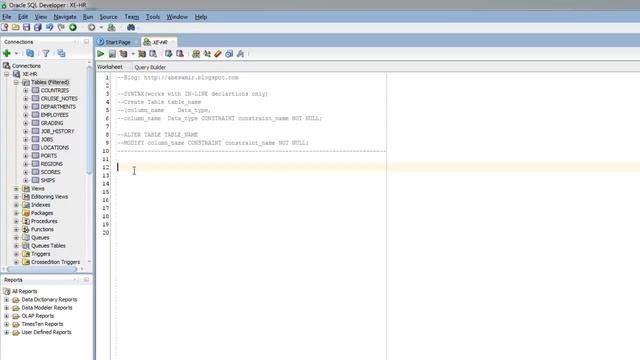Select the DEPARTMENTS table

click(x=58, y=107)
